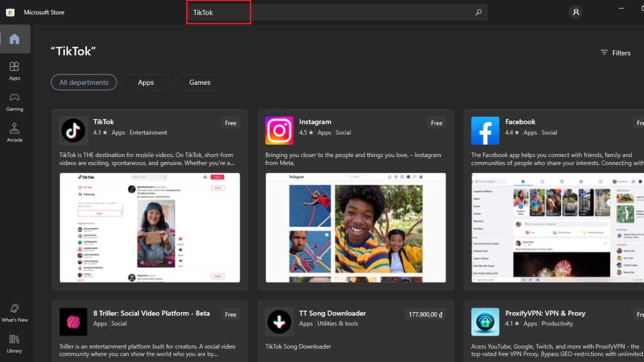Go to Gaming in sidebar

[x=14, y=101]
